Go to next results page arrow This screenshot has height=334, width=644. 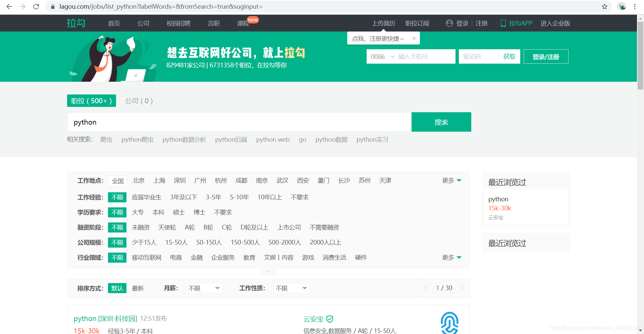[462, 288]
